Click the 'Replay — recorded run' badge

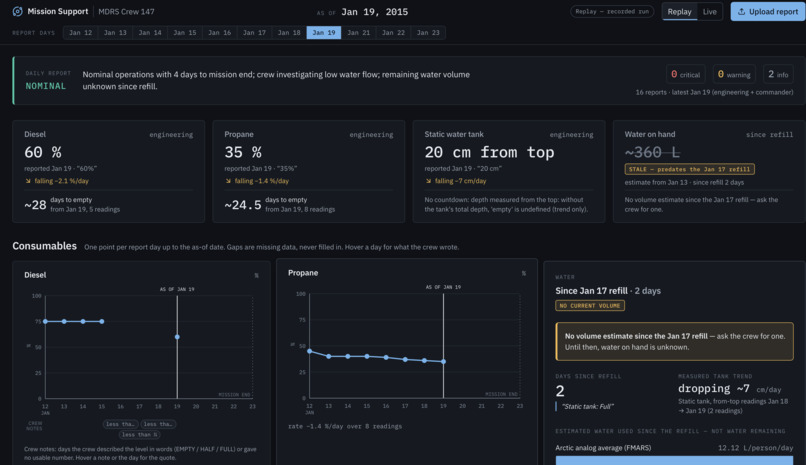[x=612, y=11]
